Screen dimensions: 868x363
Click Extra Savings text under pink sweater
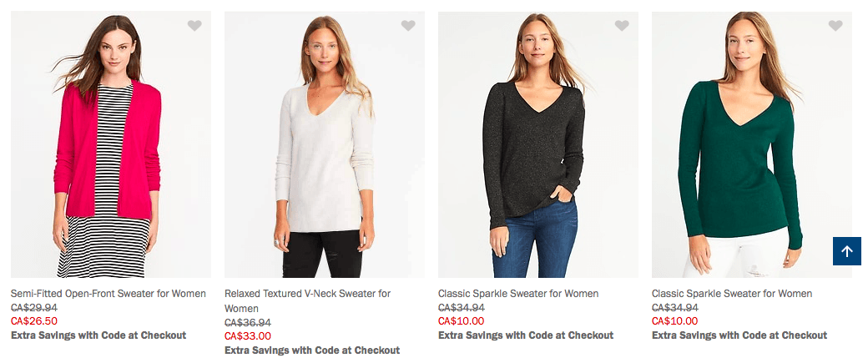tap(98, 335)
